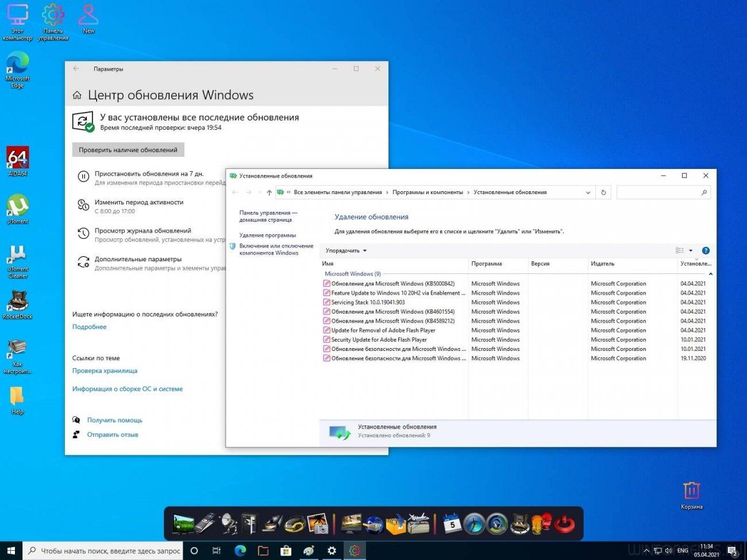The width and height of the screenshot is (747, 560).
Task: Click the pause icon beside Приостановить обновления
Action: tap(83, 177)
